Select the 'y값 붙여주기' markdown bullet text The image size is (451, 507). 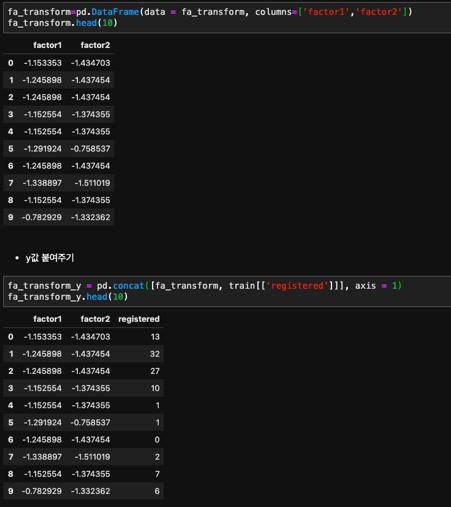pos(50,258)
